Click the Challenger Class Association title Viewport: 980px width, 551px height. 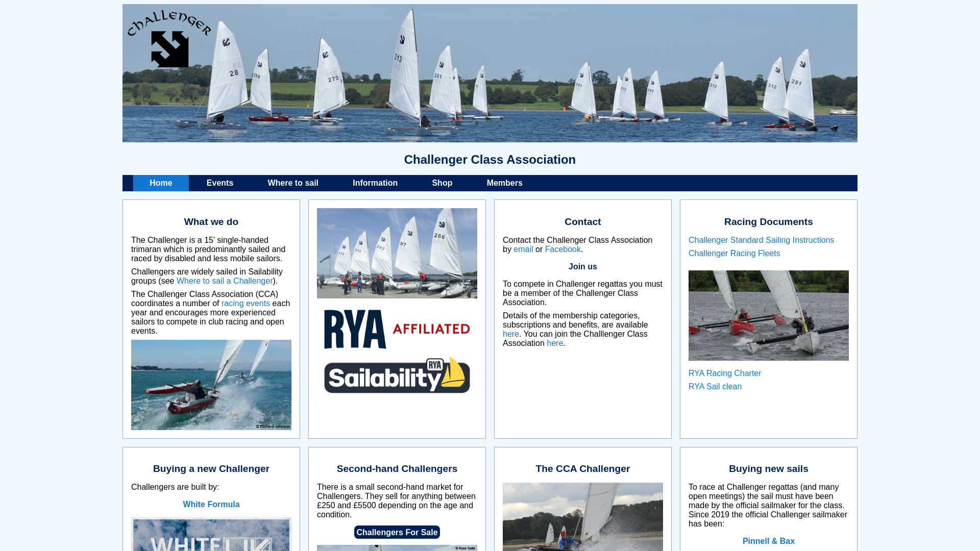(490, 160)
